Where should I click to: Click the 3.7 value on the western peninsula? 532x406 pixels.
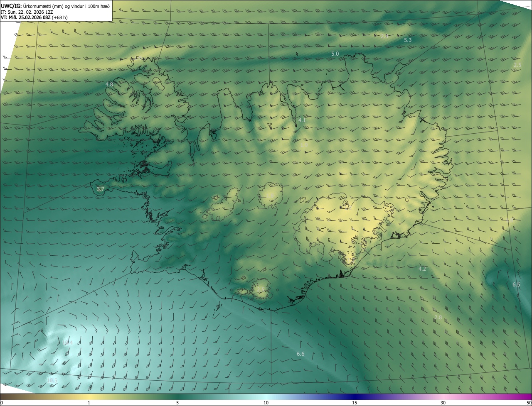(101, 189)
